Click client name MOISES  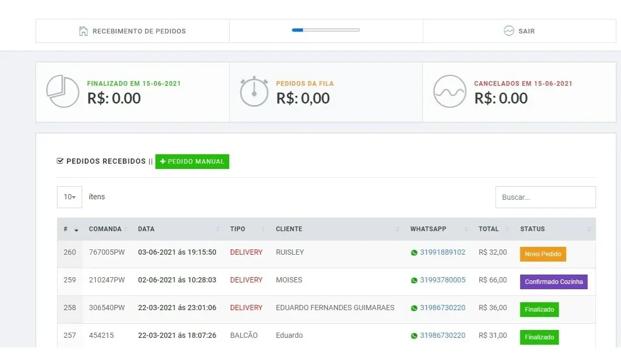coord(289,280)
